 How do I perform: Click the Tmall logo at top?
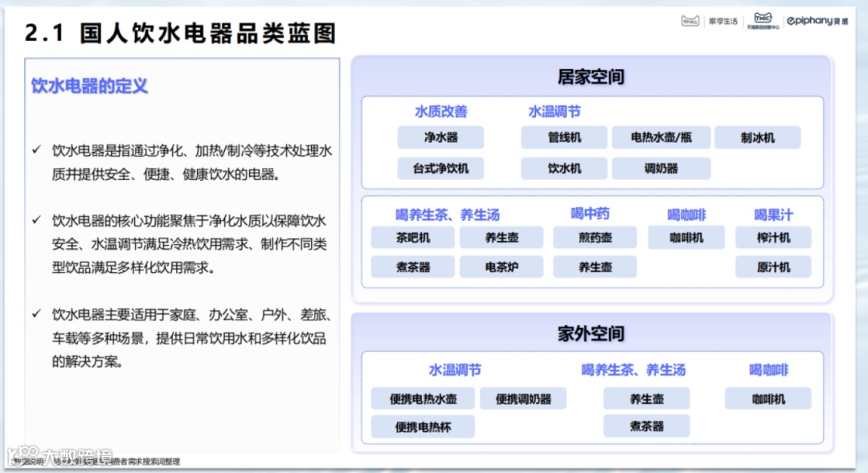(x=690, y=21)
